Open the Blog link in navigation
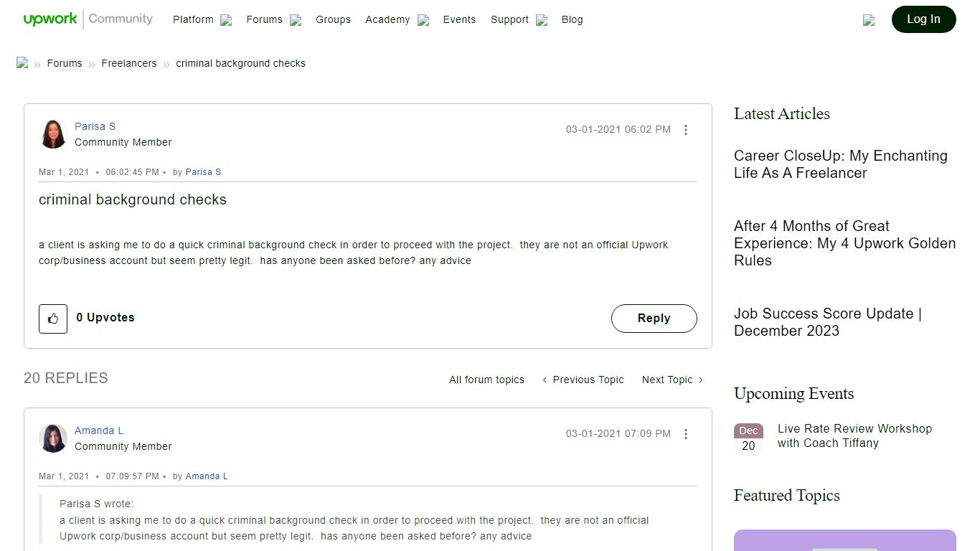Viewport: 980px width, 551px height. 572,19
